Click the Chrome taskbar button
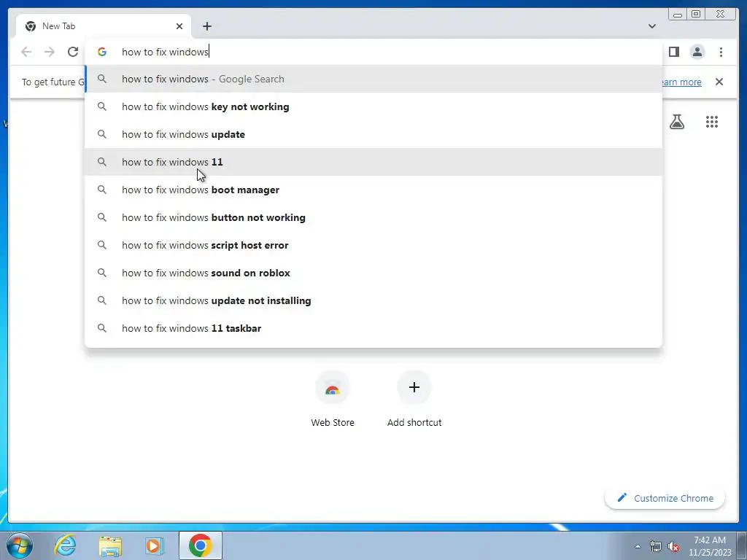 tap(200, 545)
